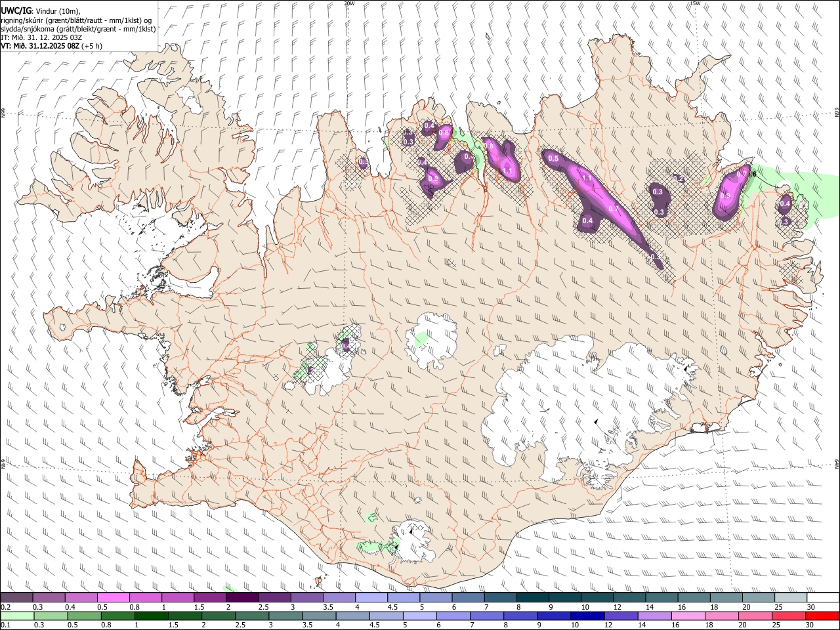This screenshot has height=630, width=840.
Task: Click the '15W' longitude label at top
Action: (x=695, y=3)
